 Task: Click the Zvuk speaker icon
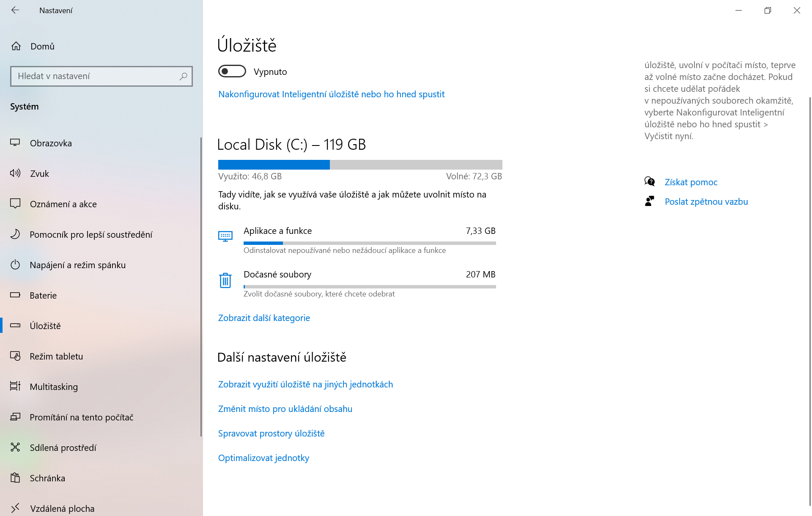click(15, 173)
